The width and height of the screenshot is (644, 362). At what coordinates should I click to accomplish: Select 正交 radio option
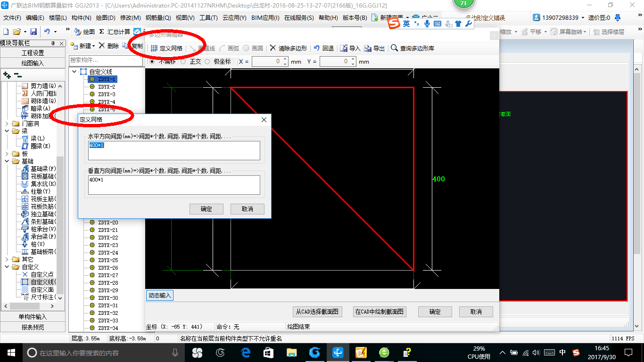[x=183, y=61]
